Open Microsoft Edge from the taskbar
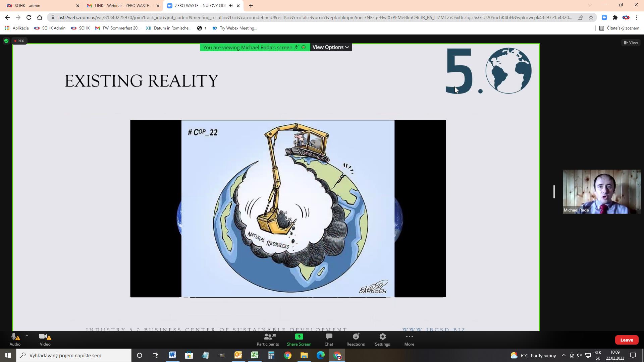 tap(320, 355)
